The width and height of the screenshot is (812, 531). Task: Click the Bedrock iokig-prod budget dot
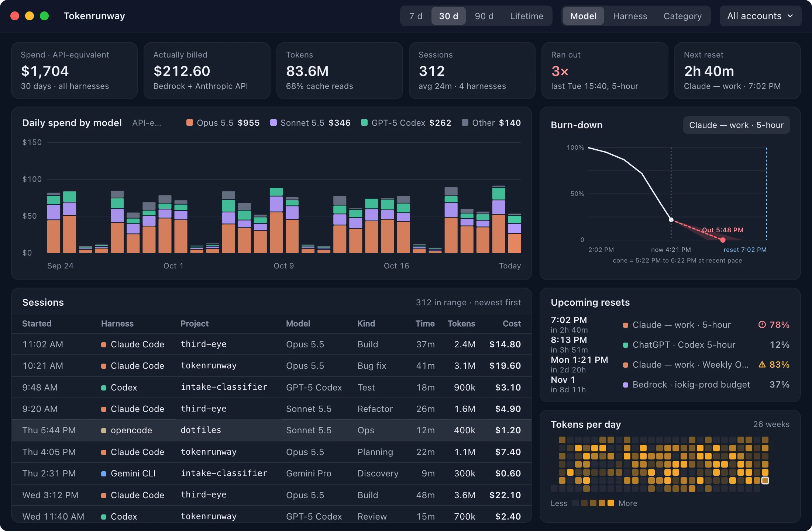[x=626, y=385]
